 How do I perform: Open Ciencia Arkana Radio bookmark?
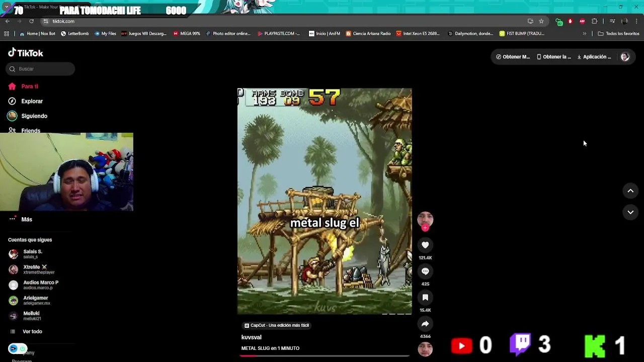click(x=368, y=34)
